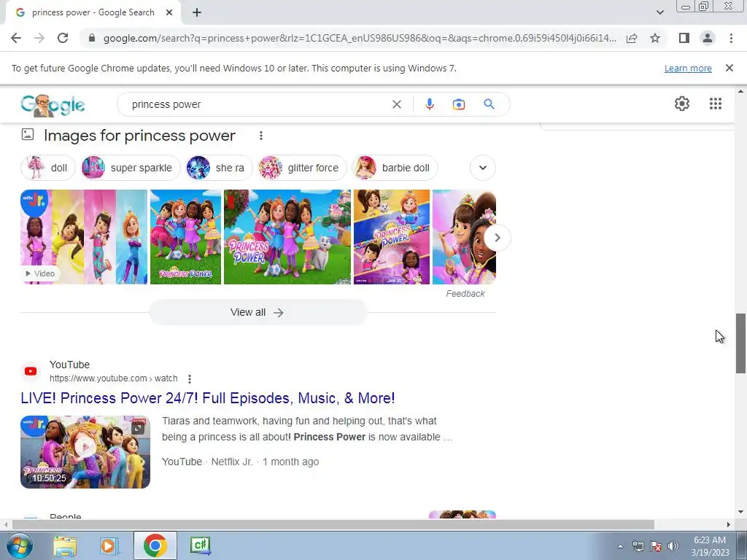747x560 pixels.
Task: Click the padlock site info icon
Action: pos(92,38)
